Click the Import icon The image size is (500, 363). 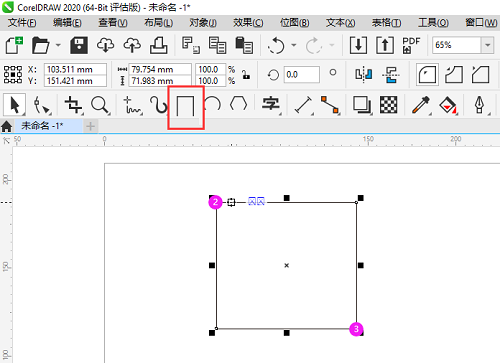pyautogui.click(x=358, y=45)
